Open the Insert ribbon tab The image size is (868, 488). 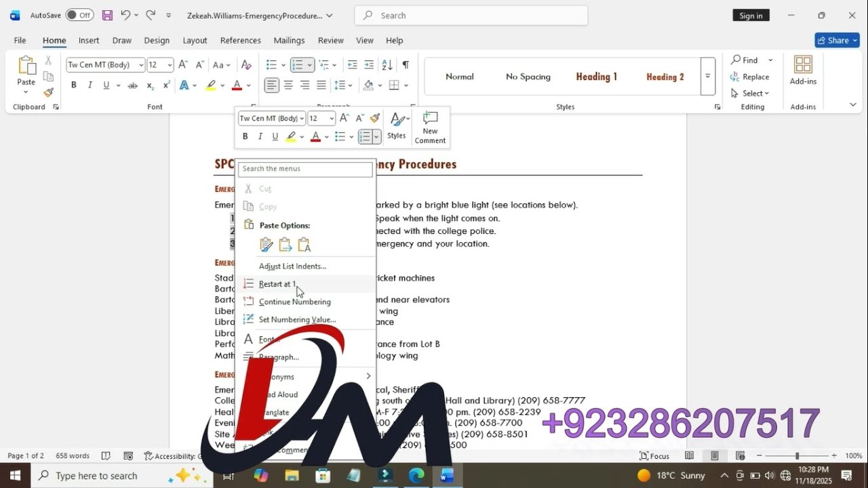[89, 41]
